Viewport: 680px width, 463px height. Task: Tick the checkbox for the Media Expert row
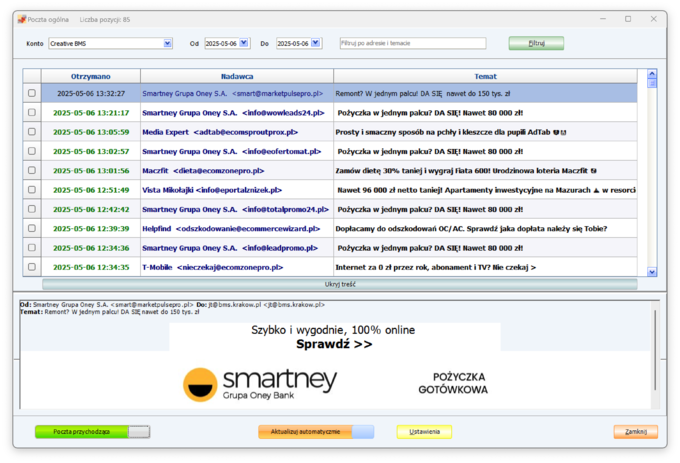click(32, 131)
